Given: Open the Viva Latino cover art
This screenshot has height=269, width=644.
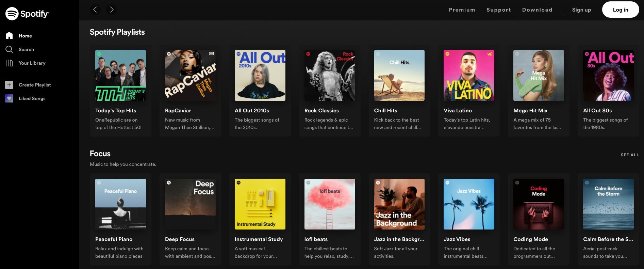Looking at the screenshot, I should pos(469,75).
